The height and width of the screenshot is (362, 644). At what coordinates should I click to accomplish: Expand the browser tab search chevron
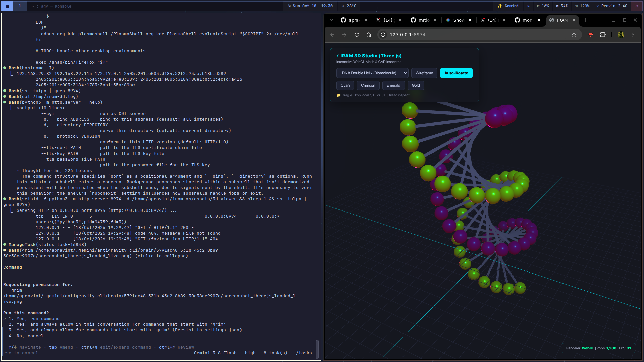(x=331, y=20)
